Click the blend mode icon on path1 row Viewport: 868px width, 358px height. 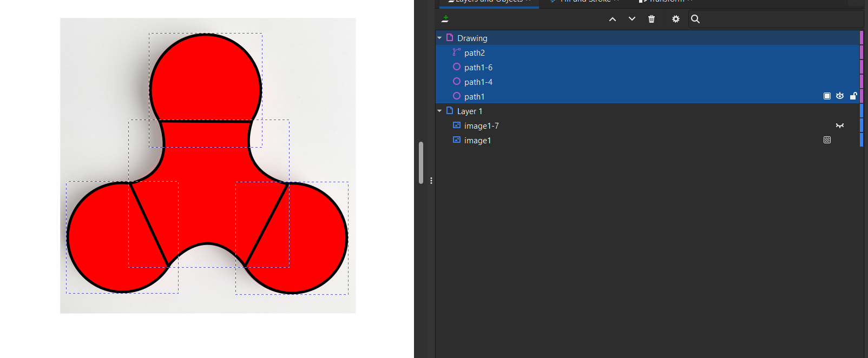(827, 96)
